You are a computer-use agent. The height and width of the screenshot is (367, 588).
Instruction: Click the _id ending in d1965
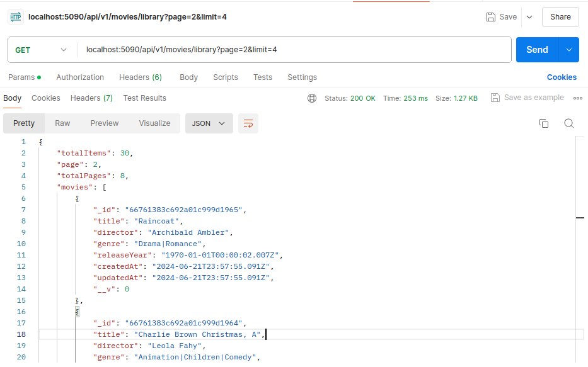tap(184, 210)
